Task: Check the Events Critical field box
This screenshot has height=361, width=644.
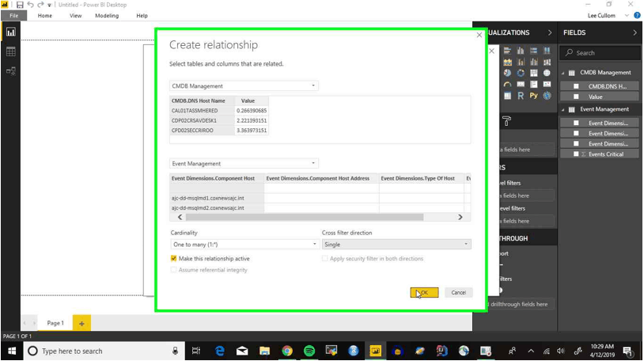Action: [576, 154]
